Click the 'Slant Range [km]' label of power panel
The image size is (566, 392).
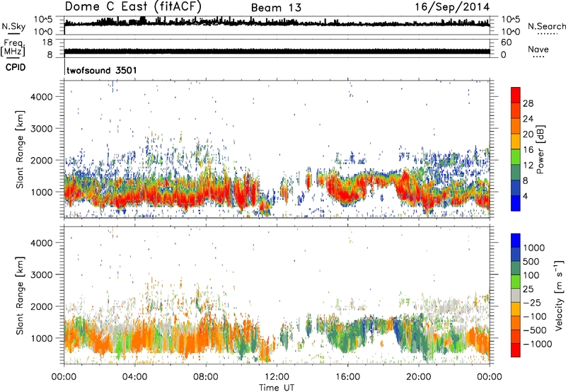20,149
